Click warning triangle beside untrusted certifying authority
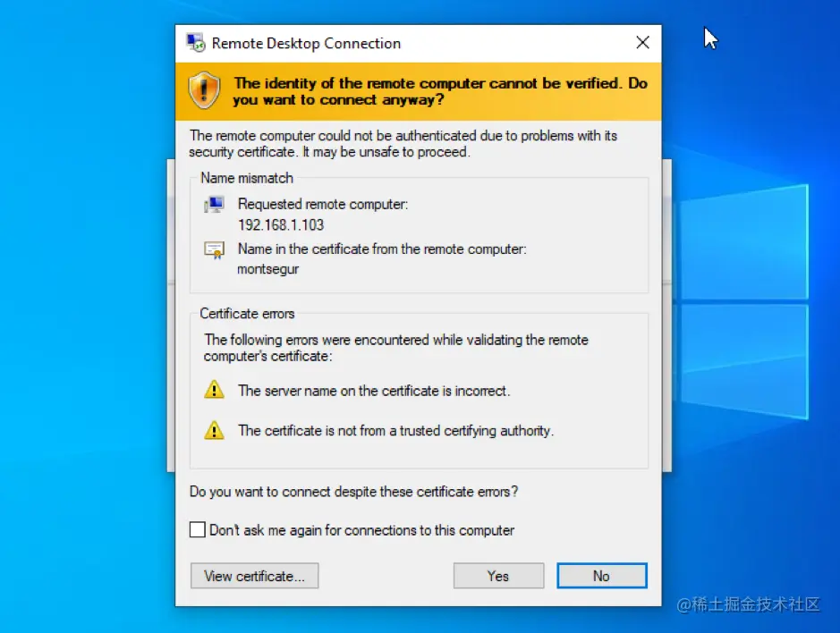Image resolution: width=840 pixels, height=633 pixels. pyautogui.click(x=214, y=430)
